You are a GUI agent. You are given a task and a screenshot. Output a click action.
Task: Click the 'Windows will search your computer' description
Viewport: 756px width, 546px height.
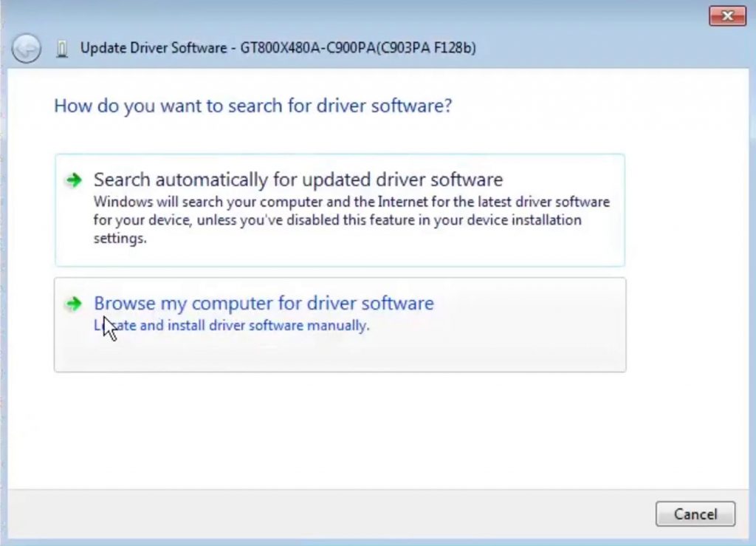click(x=351, y=202)
